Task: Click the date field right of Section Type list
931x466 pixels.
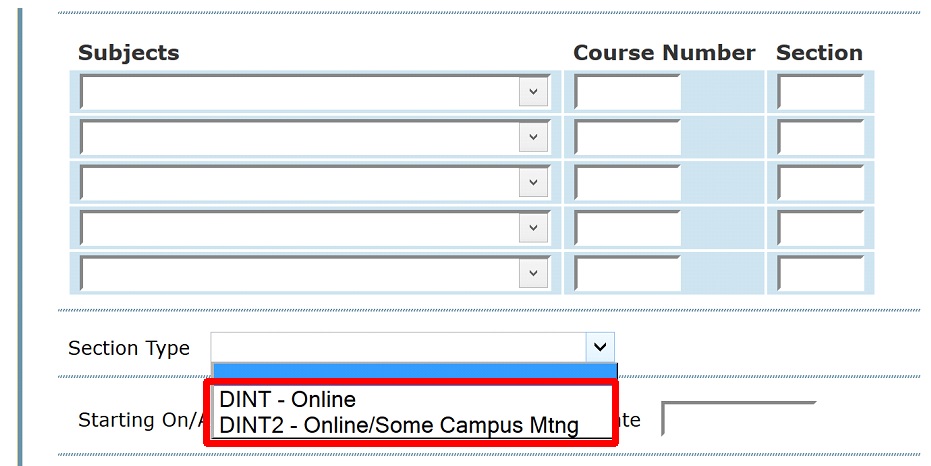Action: click(738, 419)
